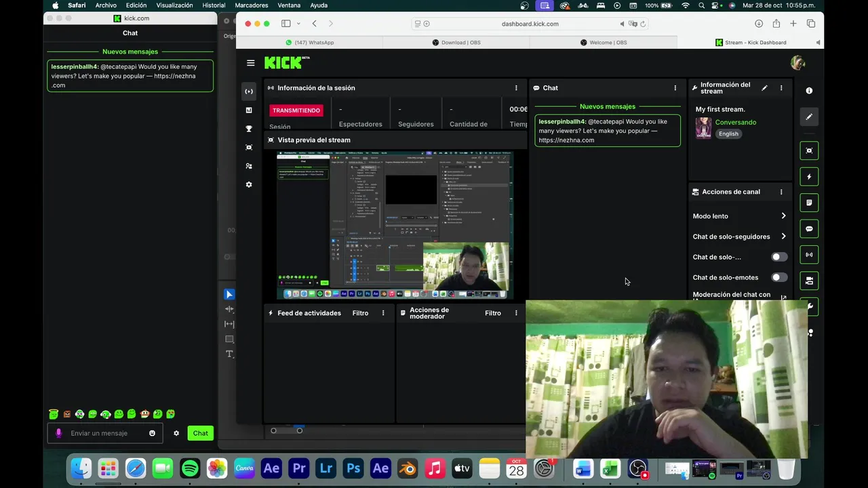868x488 pixels.
Task: Open Safari downloads icon
Action: 759,24
